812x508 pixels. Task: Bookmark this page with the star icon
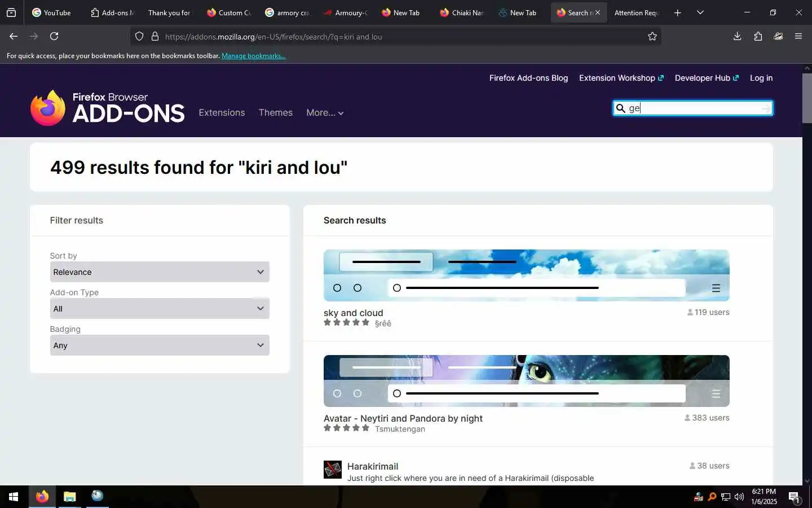point(652,37)
